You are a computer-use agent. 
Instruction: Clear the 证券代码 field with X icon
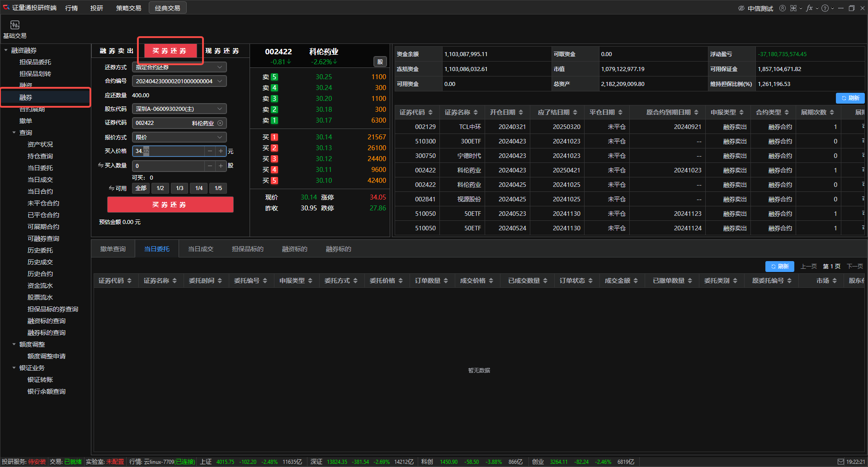point(220,123)
